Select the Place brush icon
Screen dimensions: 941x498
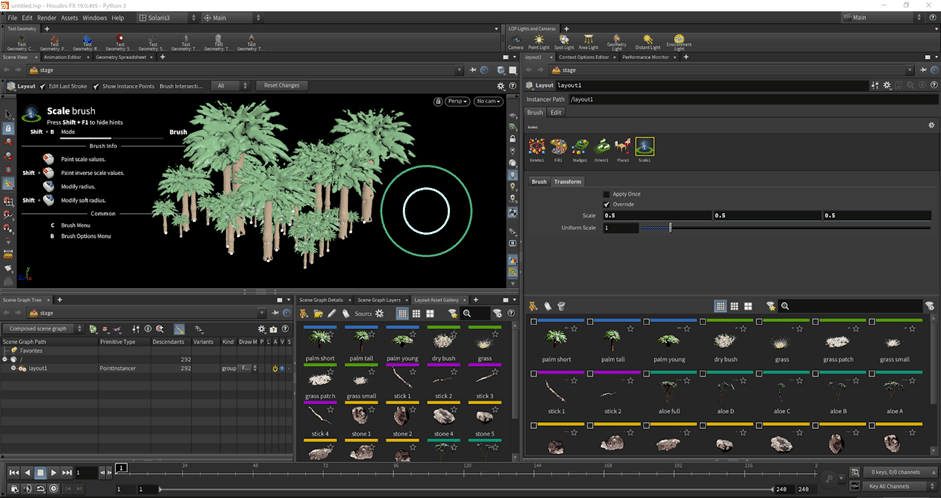tap(623, 147)
